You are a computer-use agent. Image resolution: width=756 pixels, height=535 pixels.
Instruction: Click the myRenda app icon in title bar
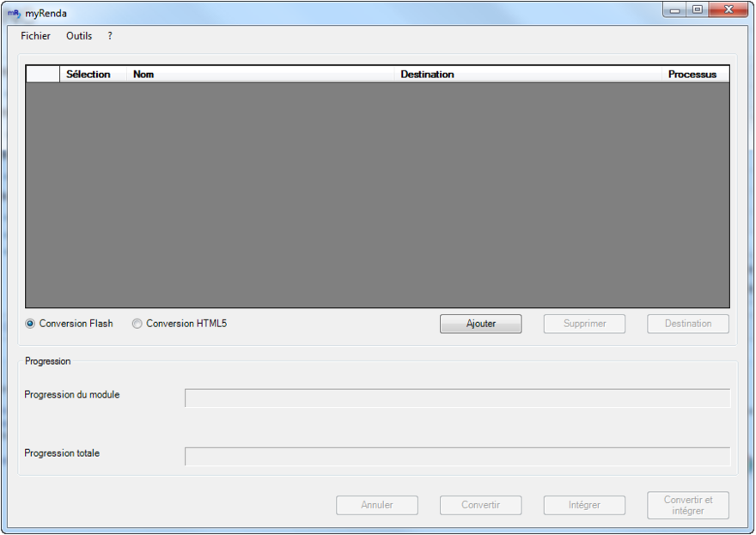pyautogui.click(x=14, y=13)
